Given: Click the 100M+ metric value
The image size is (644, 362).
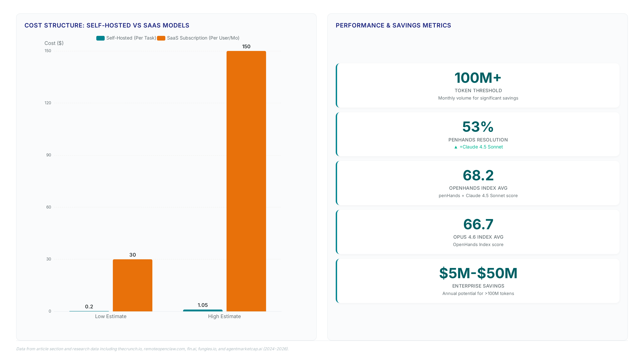Looking at the screenshot, I should click(478, 78).
